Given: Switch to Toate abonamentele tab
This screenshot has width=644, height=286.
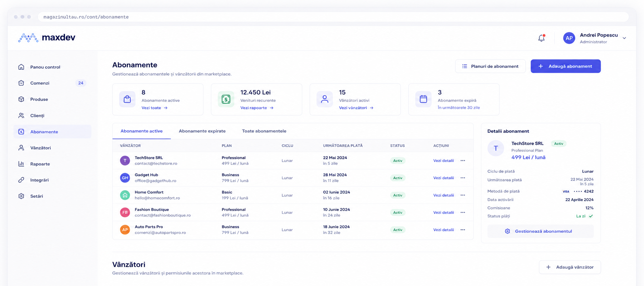Looking at the screenshot, I should tap(264, 131).
